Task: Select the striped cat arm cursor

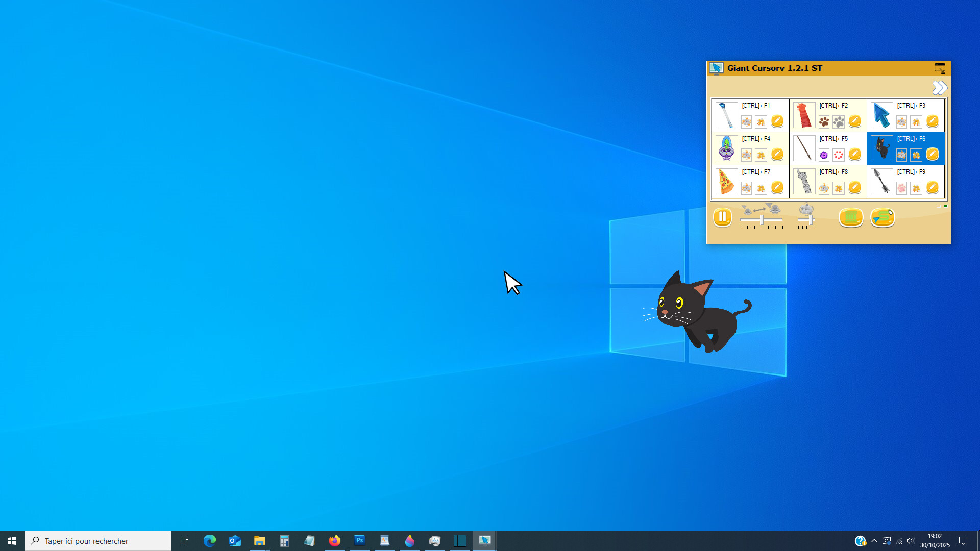Action: point(804,182)
